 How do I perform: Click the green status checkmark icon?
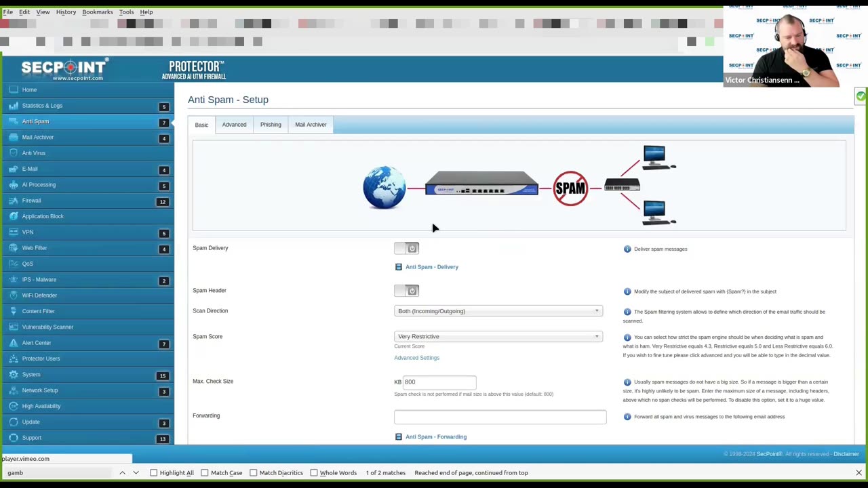point(861,97)
